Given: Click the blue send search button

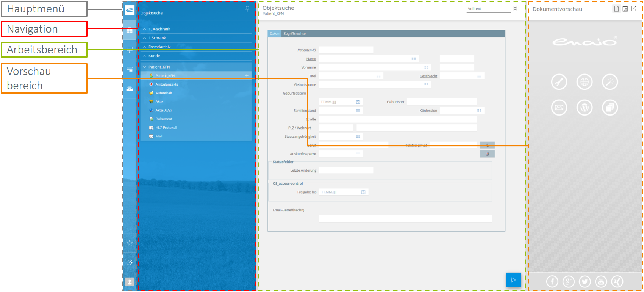Looking at the screenshot, I should pos(513,280).
